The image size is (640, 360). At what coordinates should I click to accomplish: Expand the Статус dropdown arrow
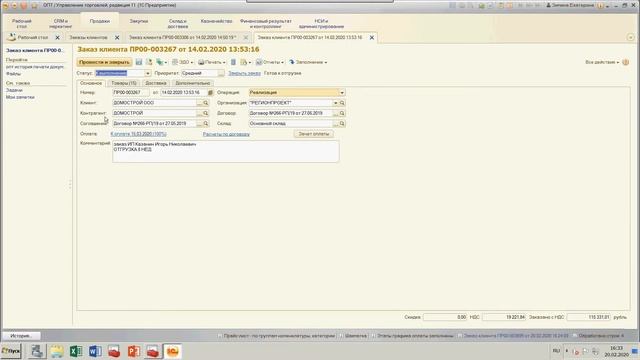click(x=147, y=73)
